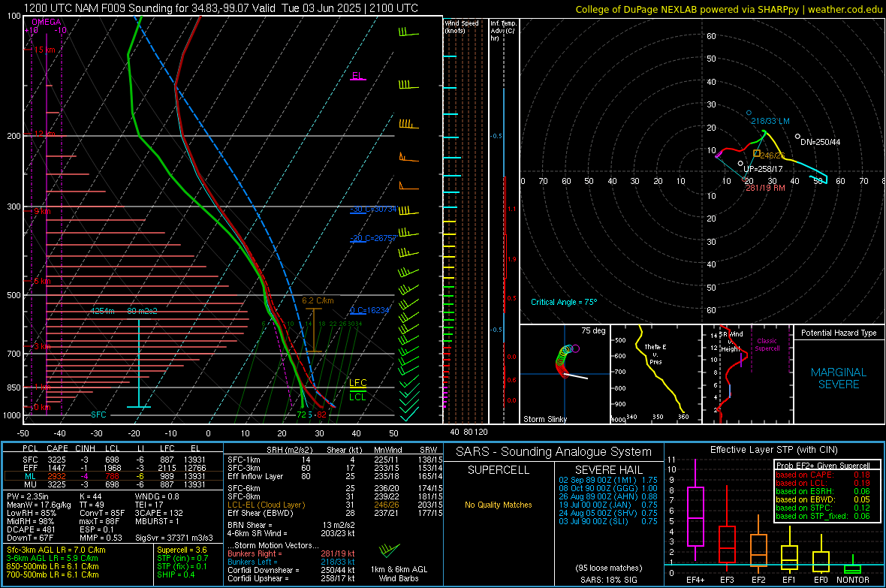Click the 281/19 RM hodograph label
The width and height of the screenshot is (886, 588).
[765, 188]
